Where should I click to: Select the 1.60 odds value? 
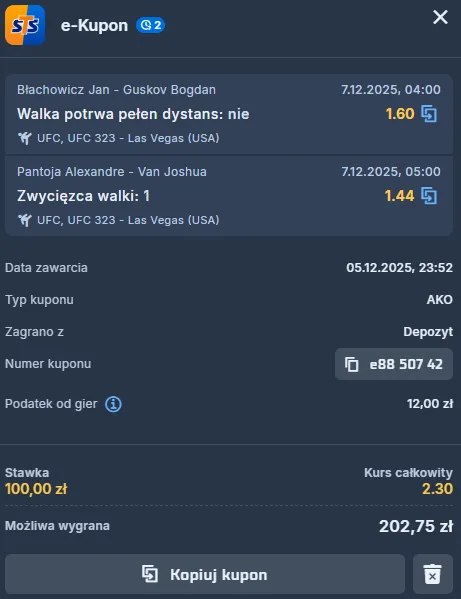tap(400, 114)
